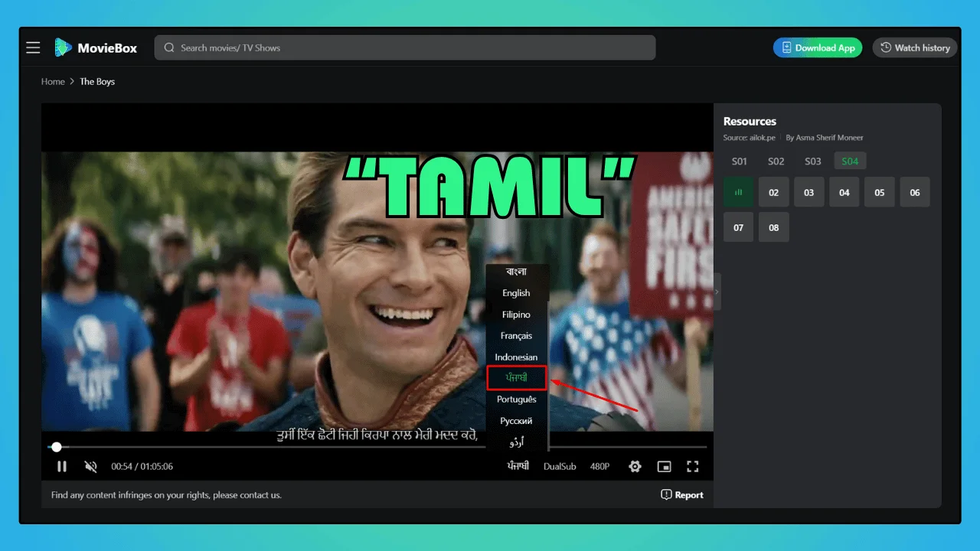
Task: Open player settings gear
Action: [x=635, y=466]
